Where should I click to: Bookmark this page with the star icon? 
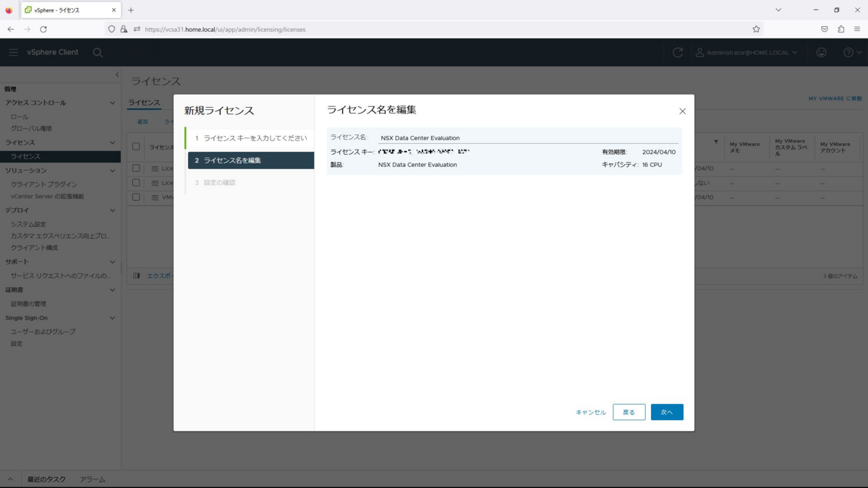coord(756,29)
